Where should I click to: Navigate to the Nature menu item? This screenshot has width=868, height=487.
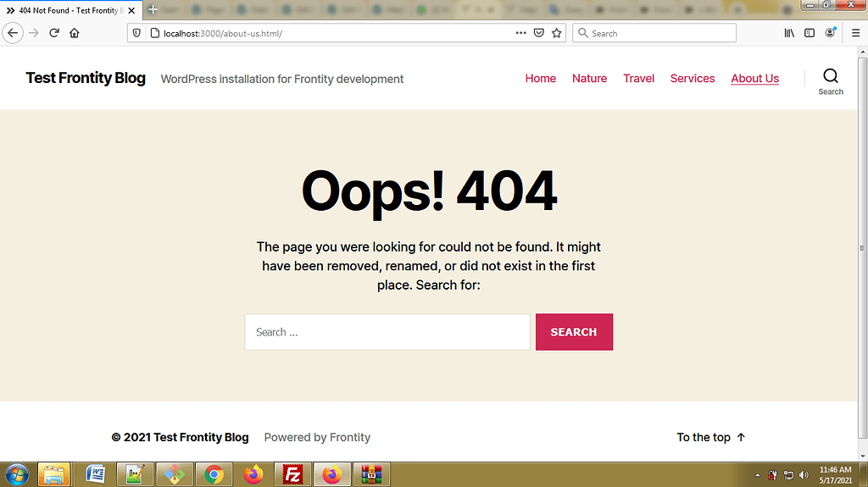(x=589, y=78)
